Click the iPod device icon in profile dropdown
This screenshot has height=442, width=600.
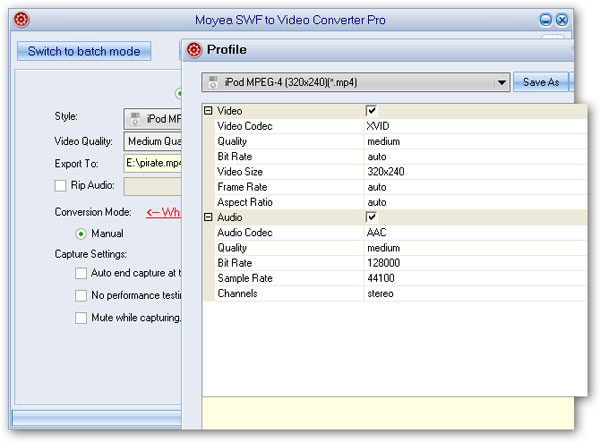pyautogui.click(x=213, y=82)
